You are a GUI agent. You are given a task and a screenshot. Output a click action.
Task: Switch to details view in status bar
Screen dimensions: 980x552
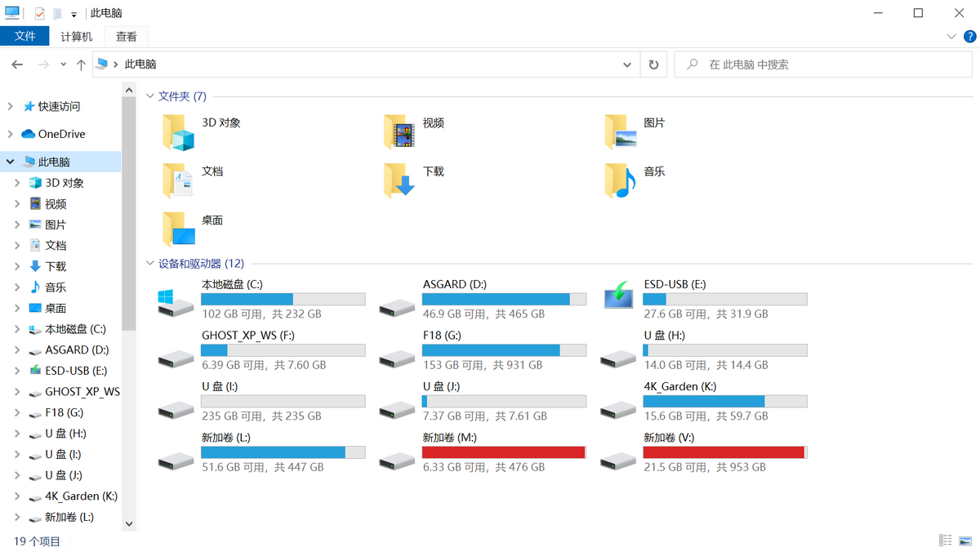coord(946,541)
